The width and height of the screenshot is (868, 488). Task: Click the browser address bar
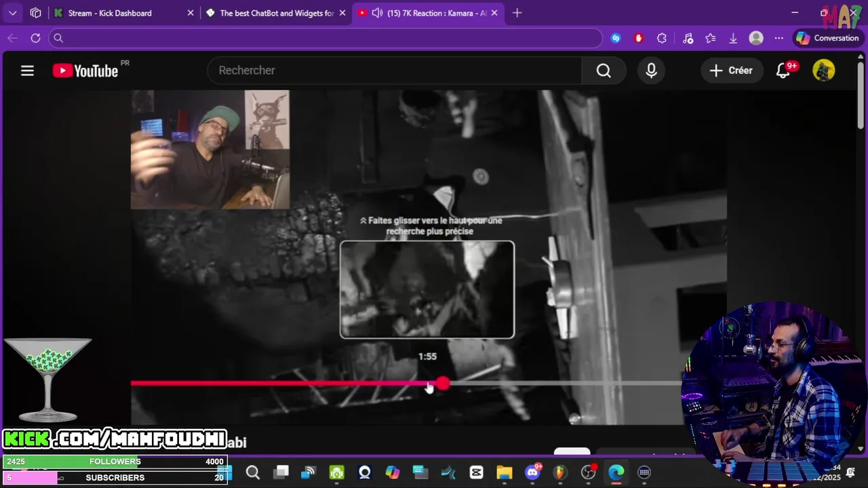325,39
